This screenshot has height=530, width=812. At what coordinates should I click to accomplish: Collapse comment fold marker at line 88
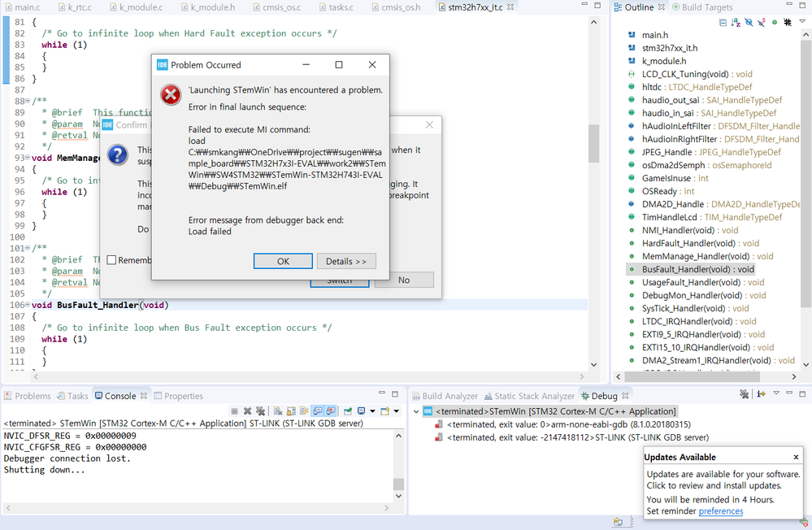[28, 101]
